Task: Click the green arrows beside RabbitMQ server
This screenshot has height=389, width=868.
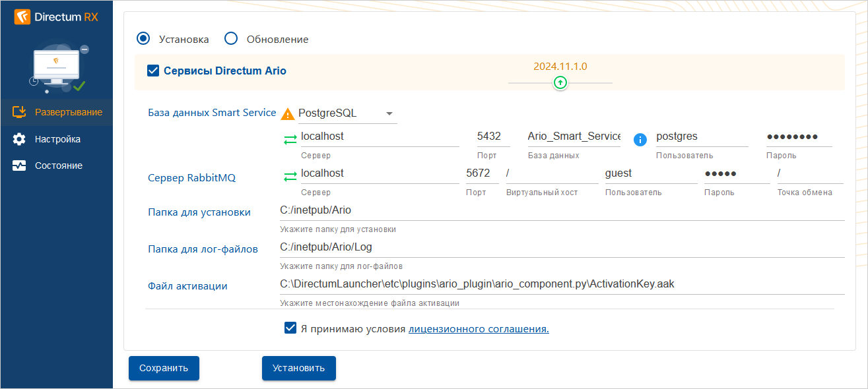Action: (290, 177)
